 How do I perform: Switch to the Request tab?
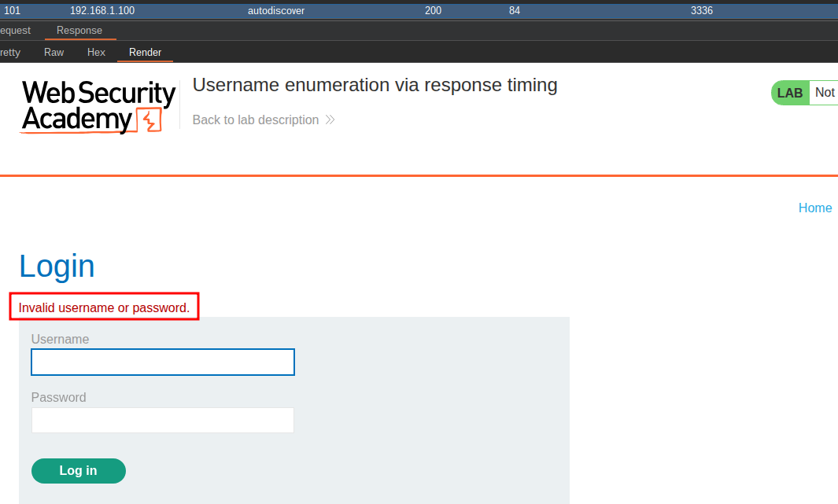(15, 31)
